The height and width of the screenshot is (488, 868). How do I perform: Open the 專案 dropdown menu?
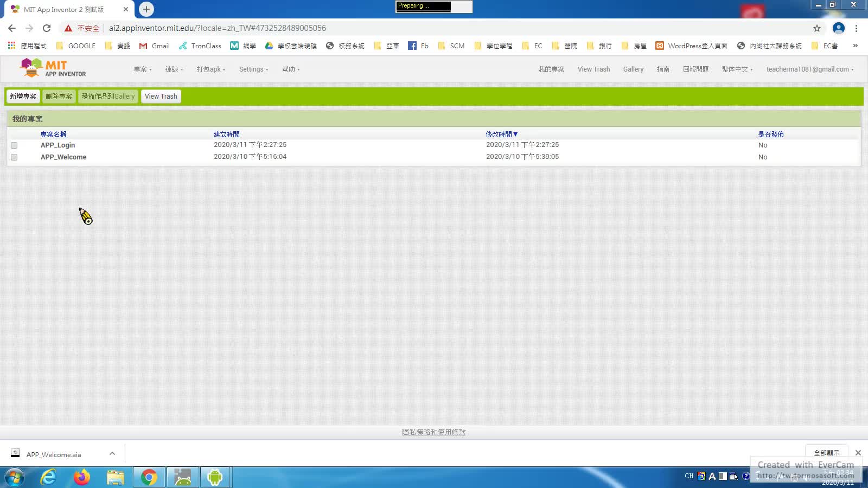coord(143,69)
